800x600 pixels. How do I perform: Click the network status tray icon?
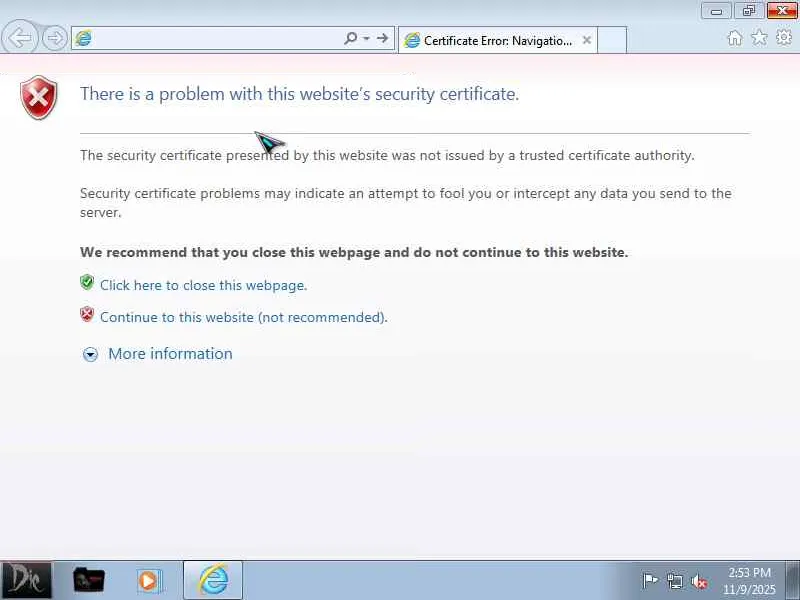tap(675, 581)
